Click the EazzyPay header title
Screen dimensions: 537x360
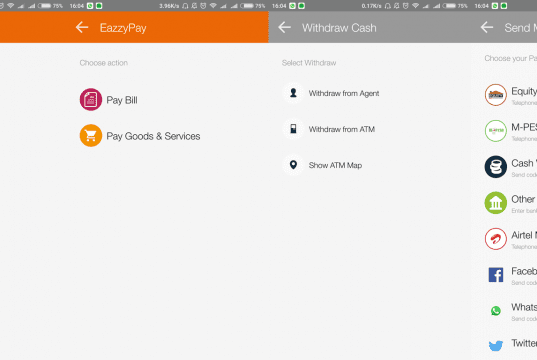123,28
